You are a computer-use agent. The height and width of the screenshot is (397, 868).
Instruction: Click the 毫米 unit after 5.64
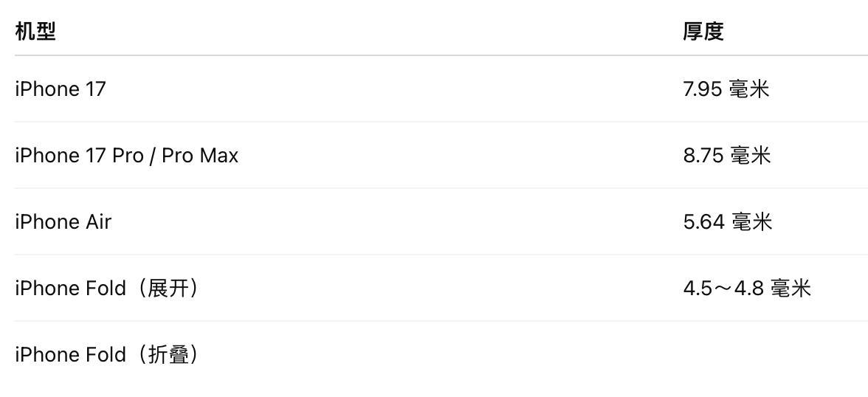(x=752, y=222)
